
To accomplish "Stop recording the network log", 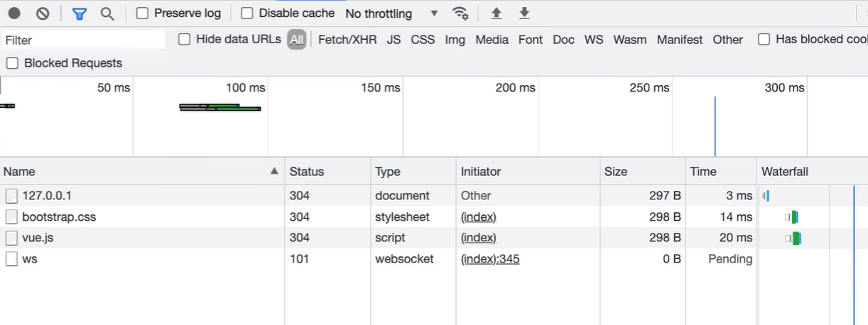I will pos(14,13).
